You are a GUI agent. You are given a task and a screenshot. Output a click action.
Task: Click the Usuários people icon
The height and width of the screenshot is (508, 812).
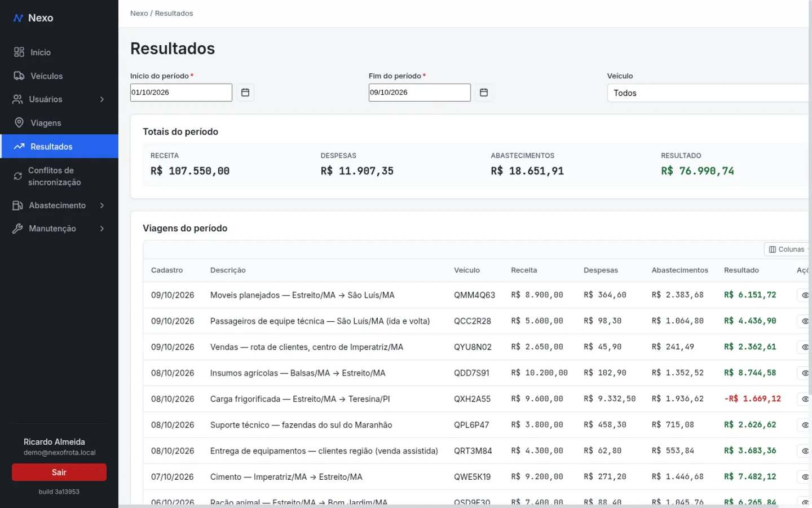[18, 99]
